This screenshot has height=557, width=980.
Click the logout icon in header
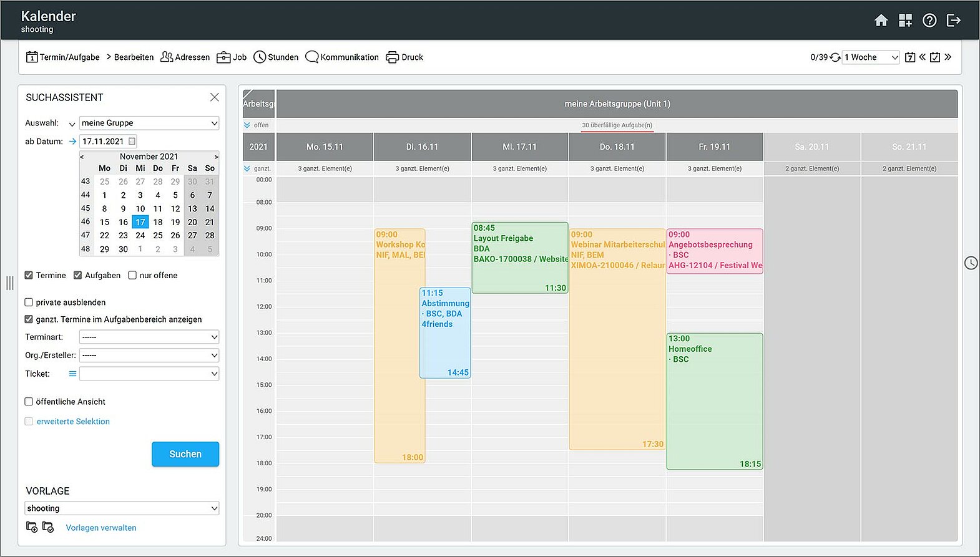click(953, 21)
